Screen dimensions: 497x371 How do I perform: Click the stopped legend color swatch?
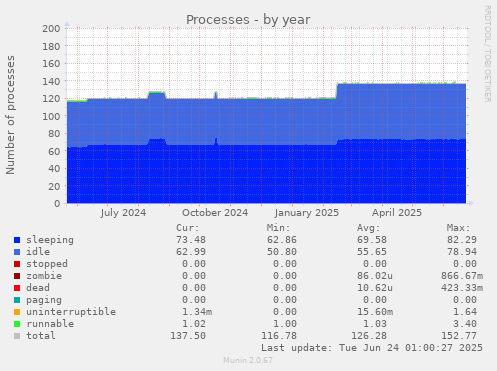[17, 264]
